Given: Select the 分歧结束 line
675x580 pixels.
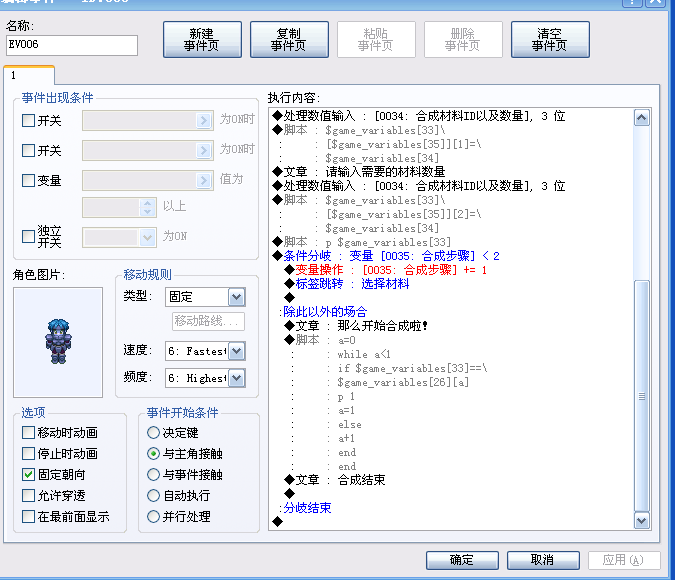Looking at the screenshot, I should pos(305,508).
